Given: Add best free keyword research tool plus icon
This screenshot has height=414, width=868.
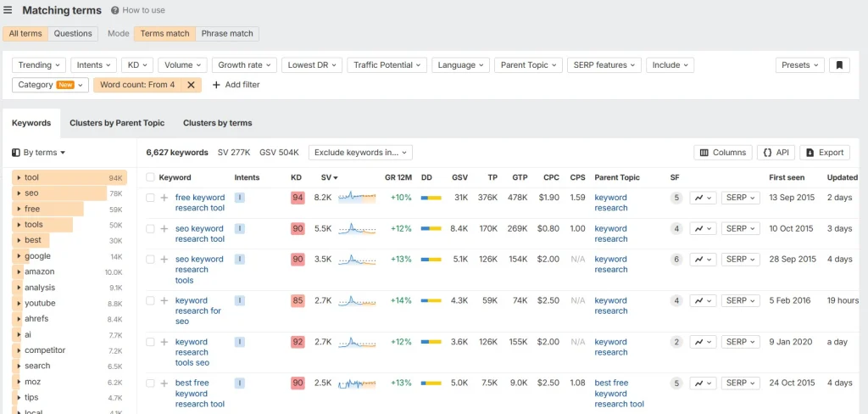Looking at the screenshot, I should point(164,383).
